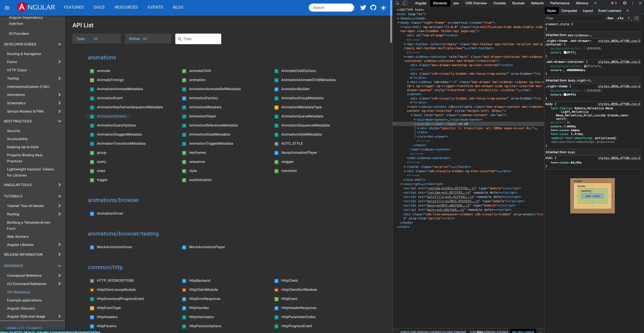Click enum icon beside AnimationMetadataType
The height and width of the screenshot is (333, 644).
coord(276,107)
